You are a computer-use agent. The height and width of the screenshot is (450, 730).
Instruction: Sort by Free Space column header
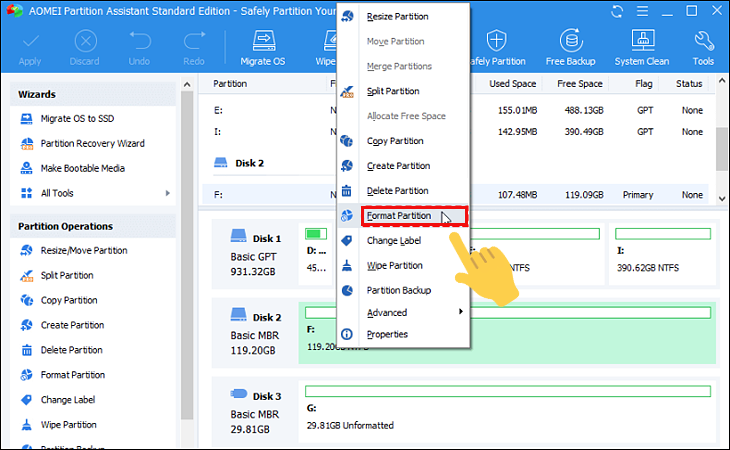tap(580, 84)
